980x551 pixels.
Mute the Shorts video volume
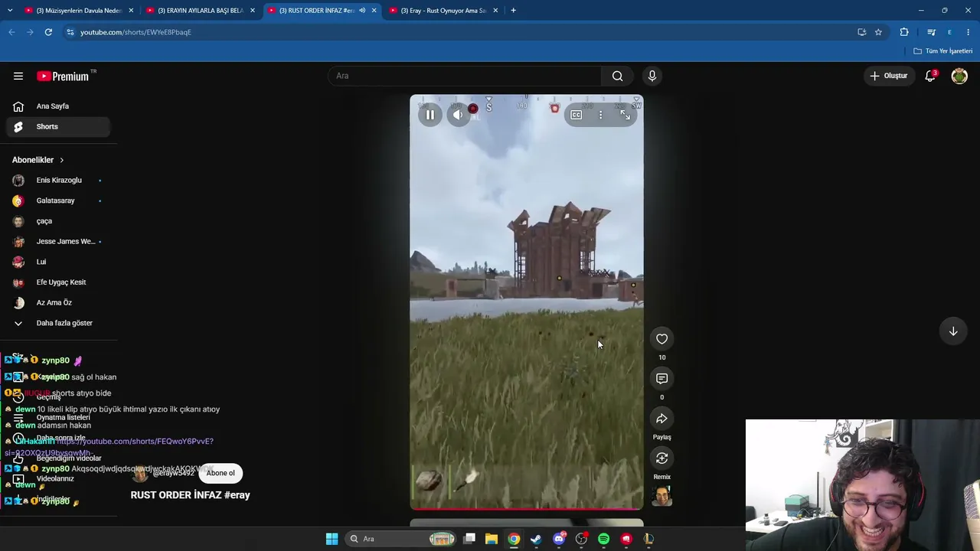(x=458, y=115)
